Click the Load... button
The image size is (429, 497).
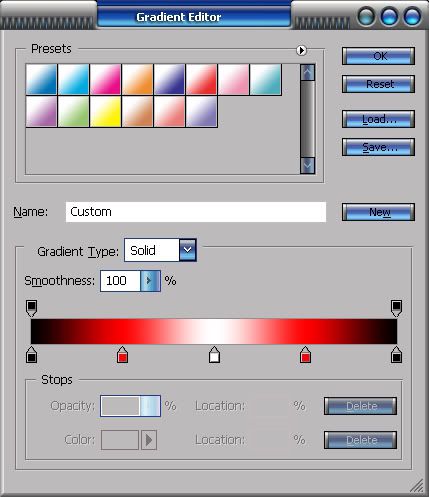378,119
